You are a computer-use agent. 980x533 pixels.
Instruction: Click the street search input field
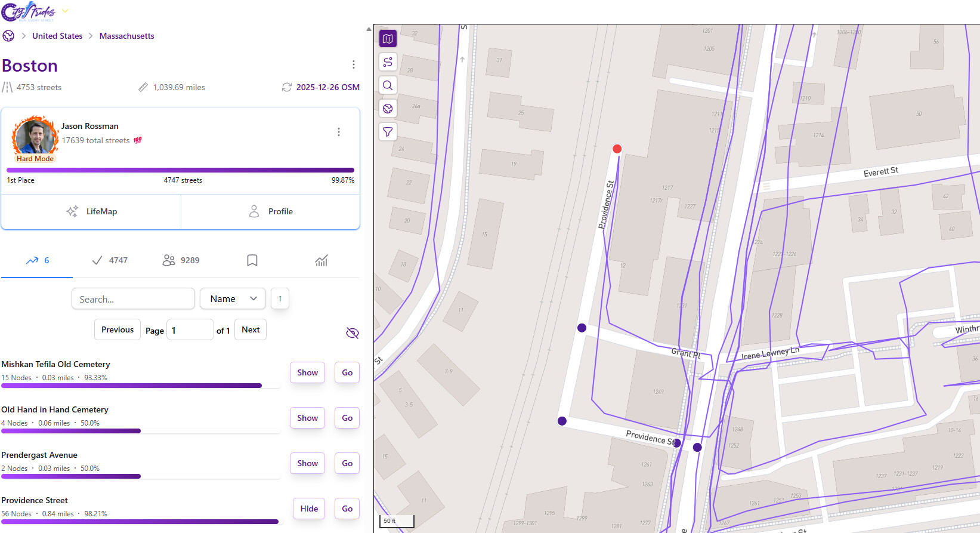pos(133,299)
